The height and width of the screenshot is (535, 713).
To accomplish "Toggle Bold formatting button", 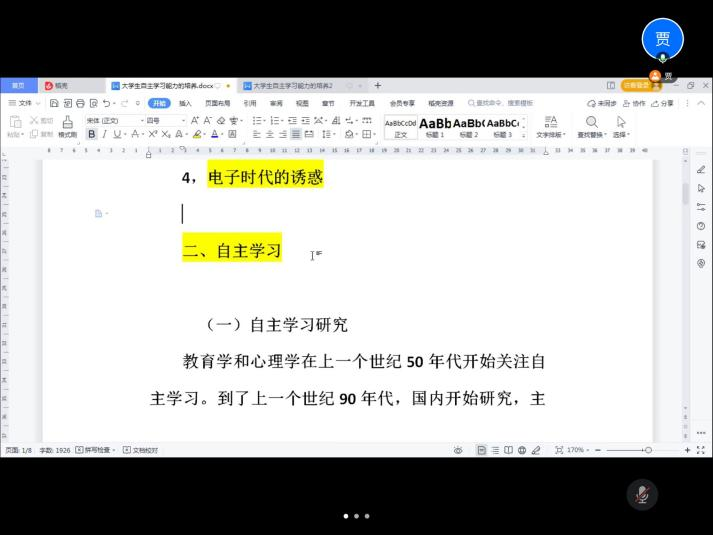I will click(92, 134).
